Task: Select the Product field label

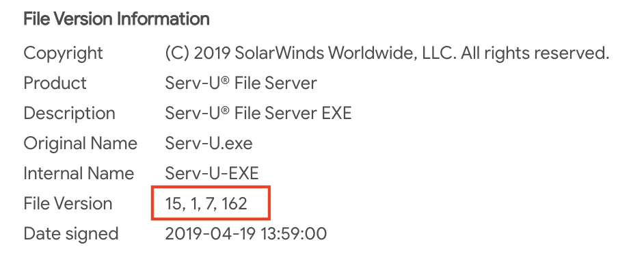Action: click(x=55, y=83)
